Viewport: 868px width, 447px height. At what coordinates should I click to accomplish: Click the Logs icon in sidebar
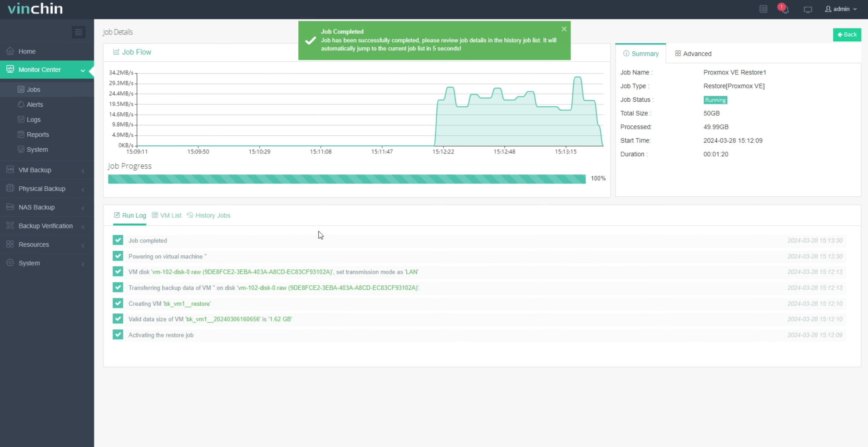point(21,119)
